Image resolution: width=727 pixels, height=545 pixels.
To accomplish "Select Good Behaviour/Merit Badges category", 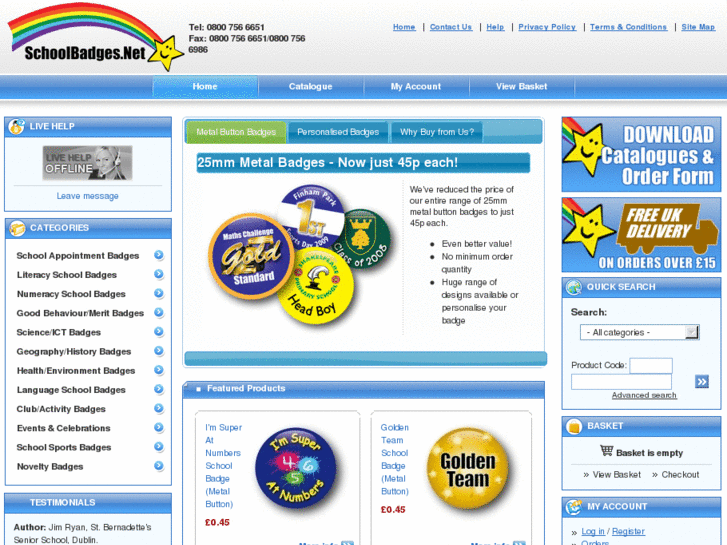I will (80, 313).
